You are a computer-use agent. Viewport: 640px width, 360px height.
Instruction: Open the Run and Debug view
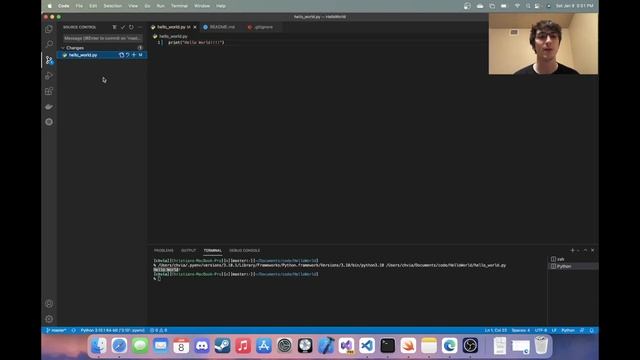tap(49, 76)
